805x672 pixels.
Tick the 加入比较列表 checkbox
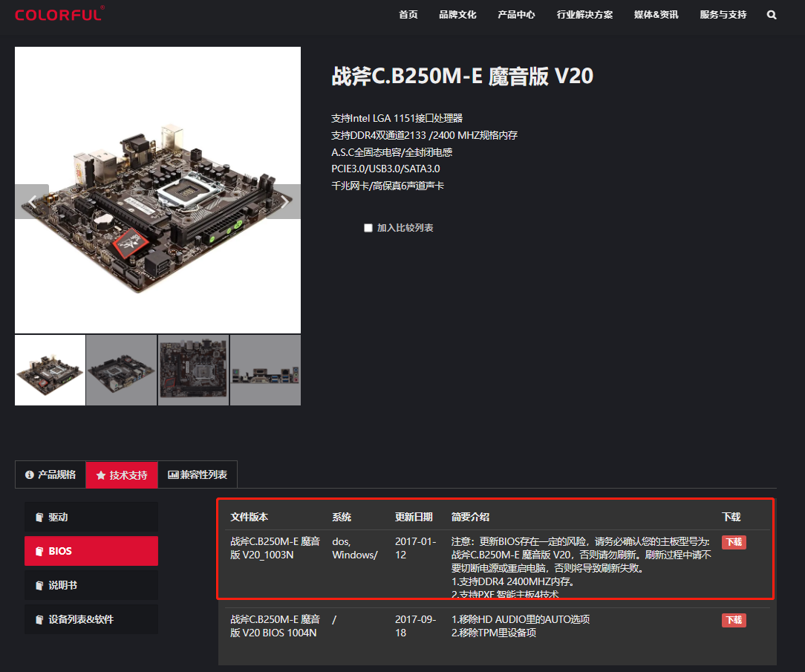click(x=368, y=228)
